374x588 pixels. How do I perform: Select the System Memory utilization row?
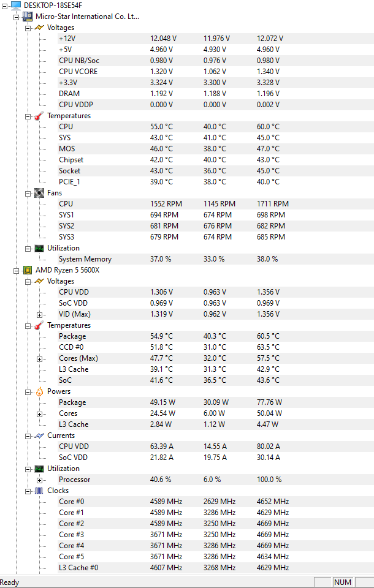[85, 259]
